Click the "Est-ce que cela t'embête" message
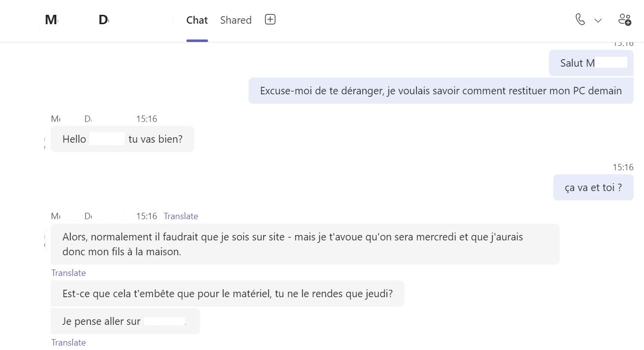The height and width of the screenshot is (350, 644). coord(227,294)
